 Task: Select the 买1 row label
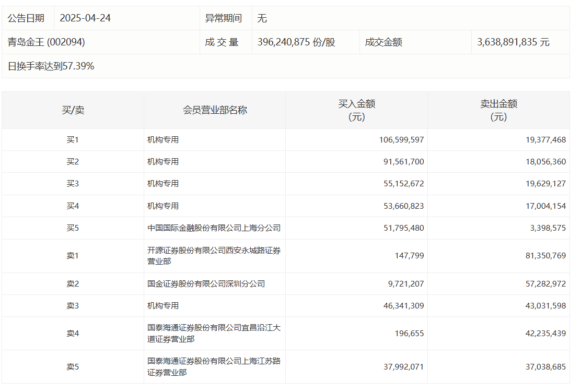click(73, 140)
